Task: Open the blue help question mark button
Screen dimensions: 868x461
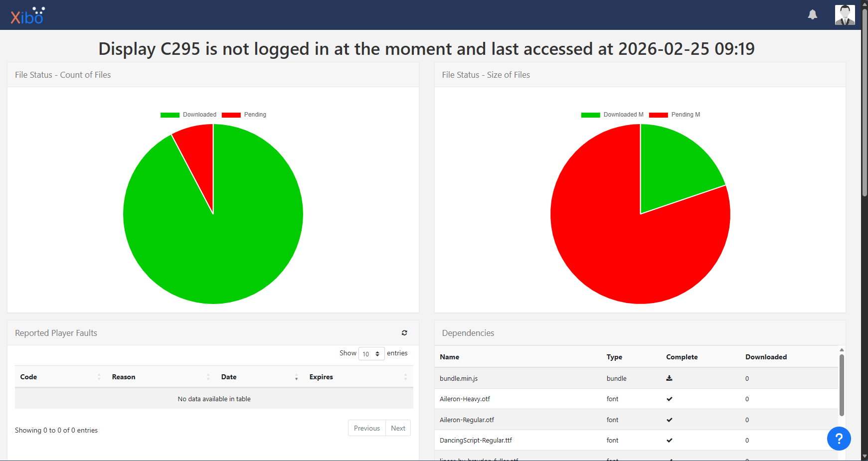Action: click(839, 439)
